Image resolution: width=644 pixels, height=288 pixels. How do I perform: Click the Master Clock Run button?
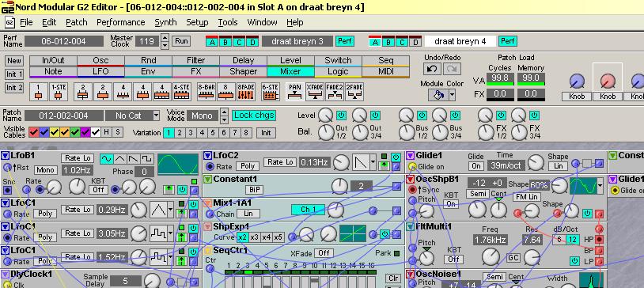[x=181, y=41]
